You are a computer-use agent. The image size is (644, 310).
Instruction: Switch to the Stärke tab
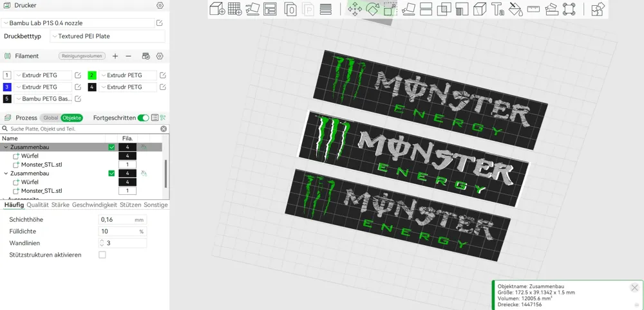pos(61,205)
